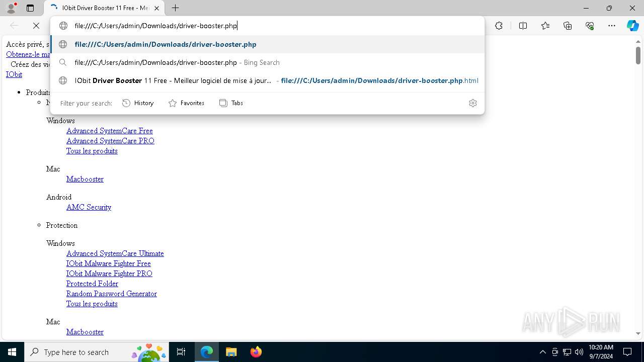The image size is (644, 362).
Task: Open the Copilot sidebar icon
Action: pos(632,26)
